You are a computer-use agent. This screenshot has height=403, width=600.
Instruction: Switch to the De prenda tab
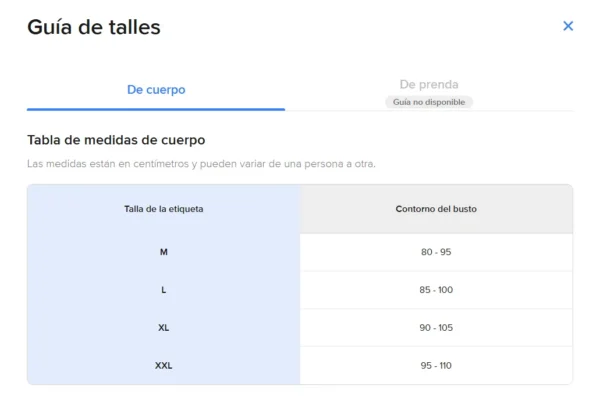(428, 85)
